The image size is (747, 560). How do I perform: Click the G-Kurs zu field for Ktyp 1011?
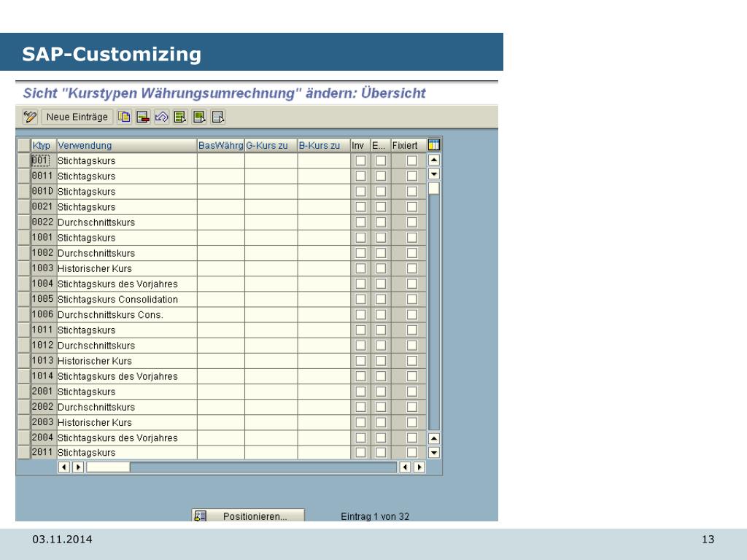point(271,330)
